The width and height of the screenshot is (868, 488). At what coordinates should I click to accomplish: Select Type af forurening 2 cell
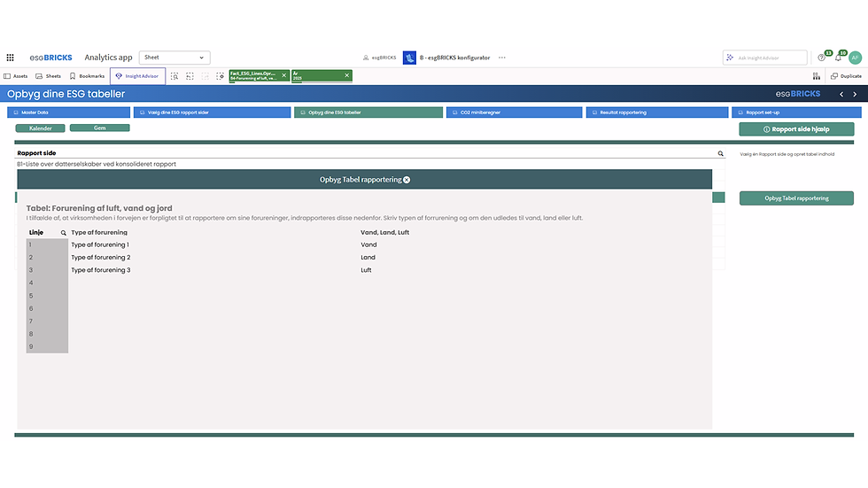(x=101, y=257)
